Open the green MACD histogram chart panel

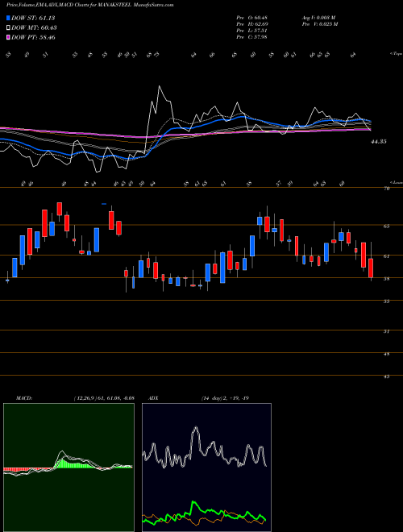(x=69, y=468)
